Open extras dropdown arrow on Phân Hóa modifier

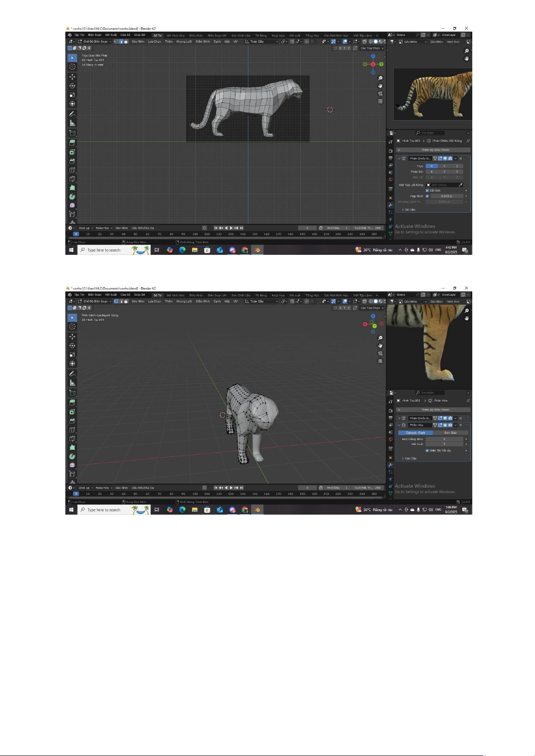456,425
